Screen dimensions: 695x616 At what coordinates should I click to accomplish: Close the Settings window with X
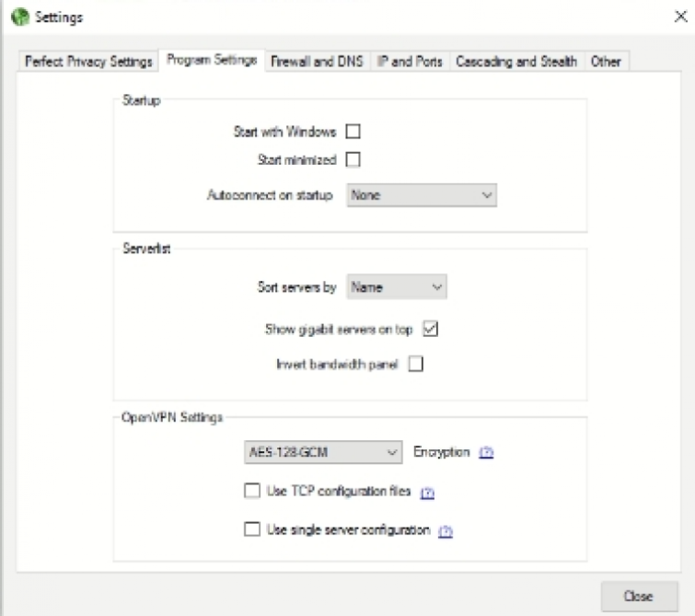[681, 17]
